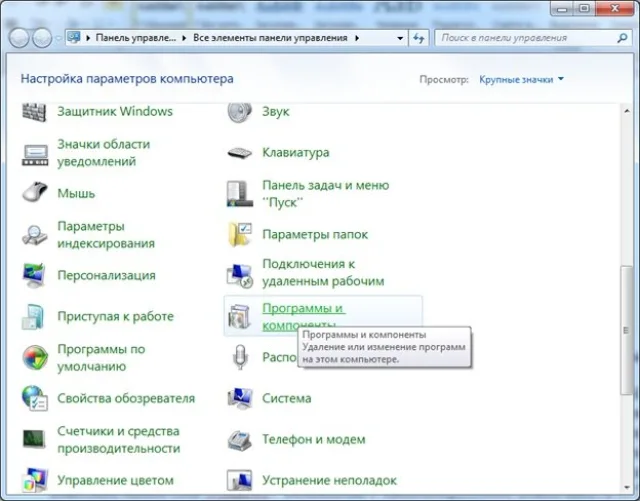
Task: Open the Звук link
Action: coord(276,111)
